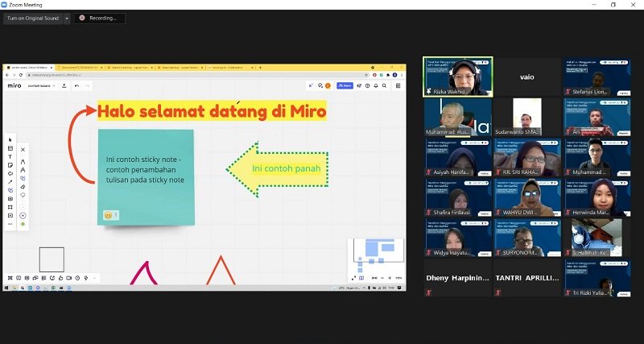This screenshot has width=644, height=344.
Task: Click the vaio participant tile
Action: [527, 77]
